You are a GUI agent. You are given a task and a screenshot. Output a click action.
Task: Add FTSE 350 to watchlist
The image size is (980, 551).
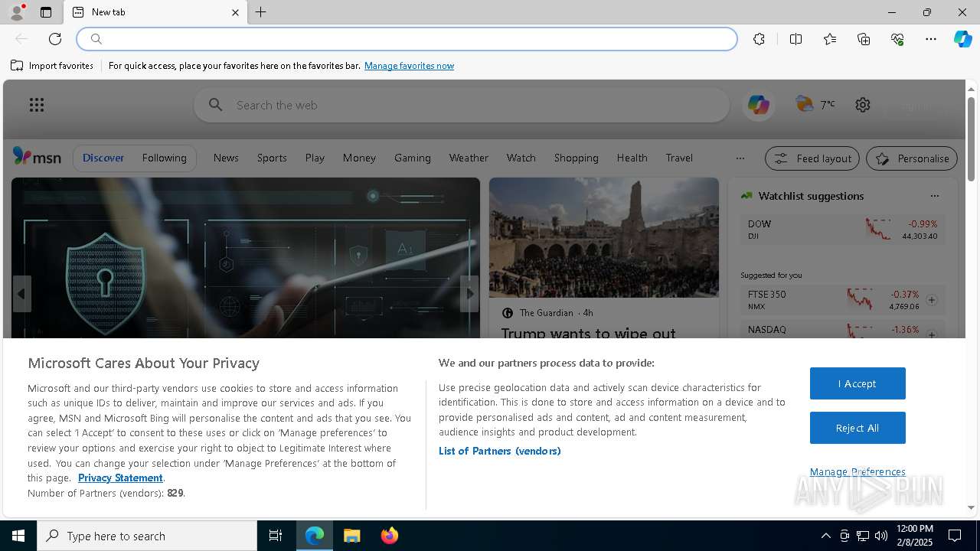click(932, 300)
